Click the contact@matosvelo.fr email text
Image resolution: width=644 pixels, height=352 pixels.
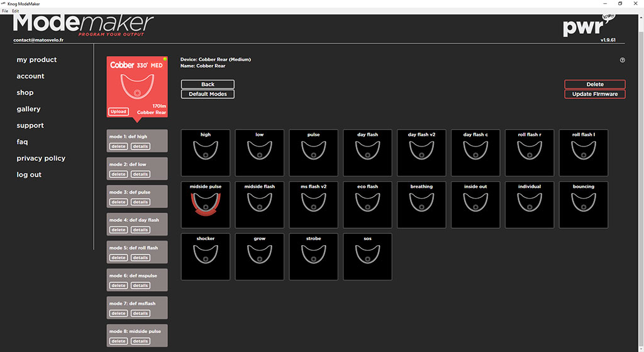tap(38, 40)
